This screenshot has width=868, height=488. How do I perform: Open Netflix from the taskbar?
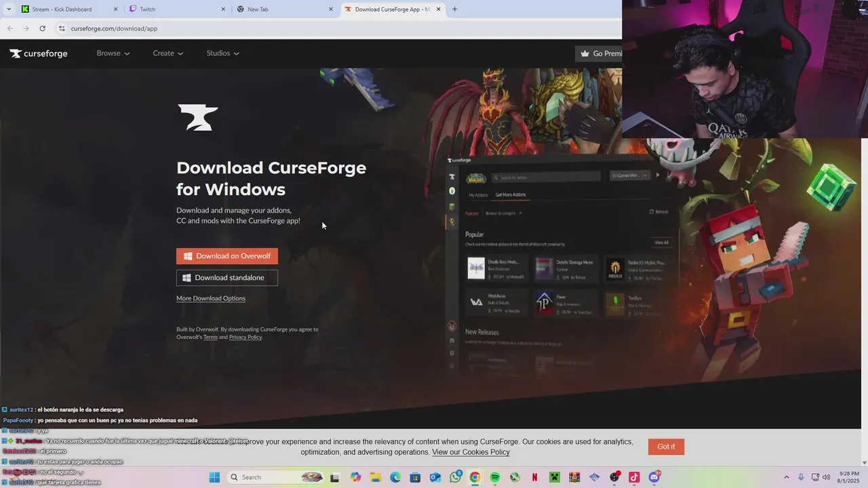(534, 477)
